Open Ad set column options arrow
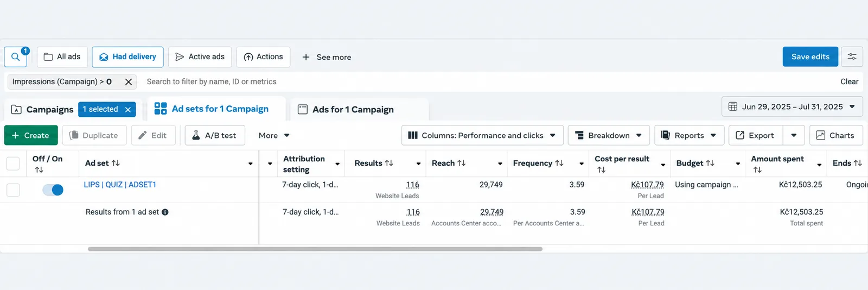868x290 pixels. pos(251,163)
